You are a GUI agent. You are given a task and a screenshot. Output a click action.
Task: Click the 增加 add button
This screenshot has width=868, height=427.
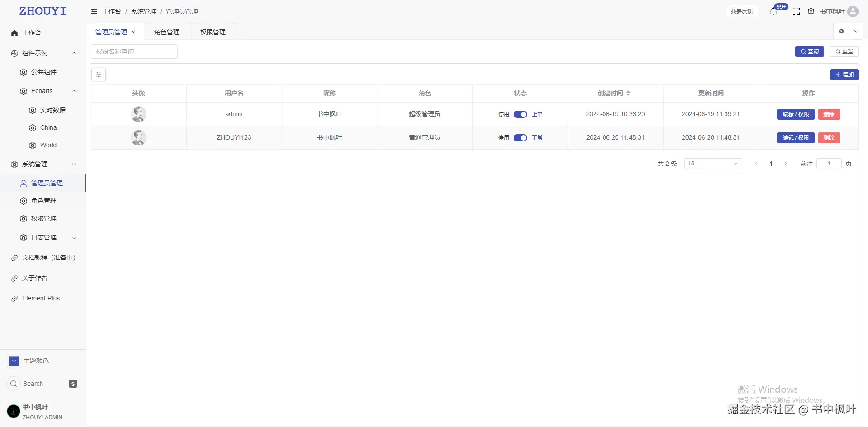(x=844, y=75)
